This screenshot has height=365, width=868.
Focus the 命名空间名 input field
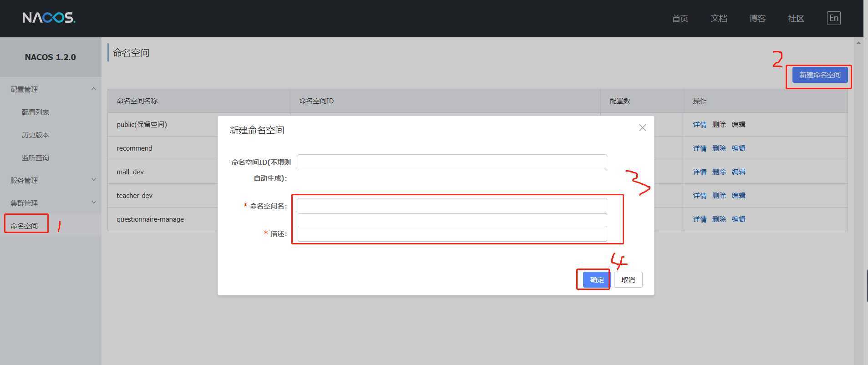pyautogui.click(x=452, y=206)
